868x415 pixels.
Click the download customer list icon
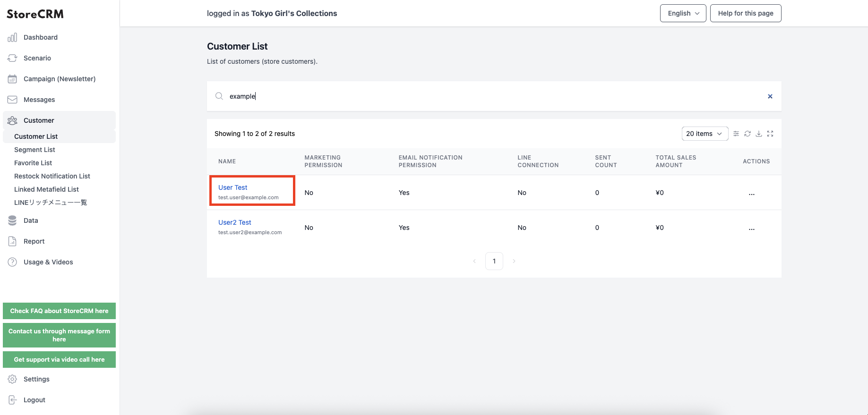point(759,134)
